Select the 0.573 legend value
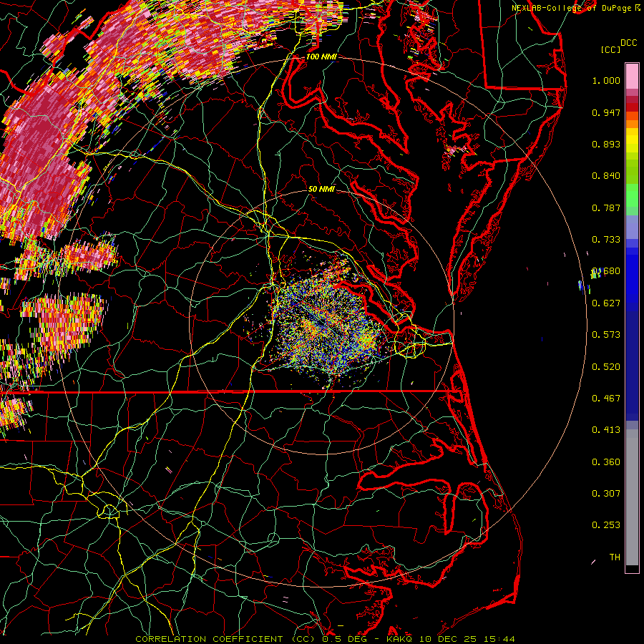Screen dimensions: 644x644 [x=606, y=335]
